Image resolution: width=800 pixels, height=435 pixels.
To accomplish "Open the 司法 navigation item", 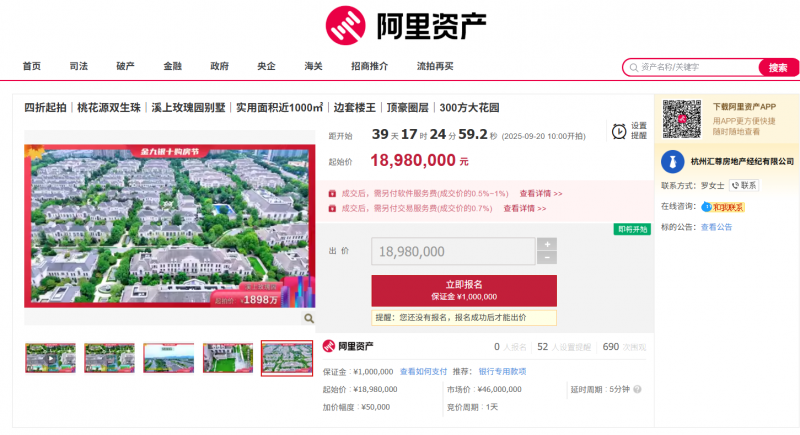I will coord(79,66).
